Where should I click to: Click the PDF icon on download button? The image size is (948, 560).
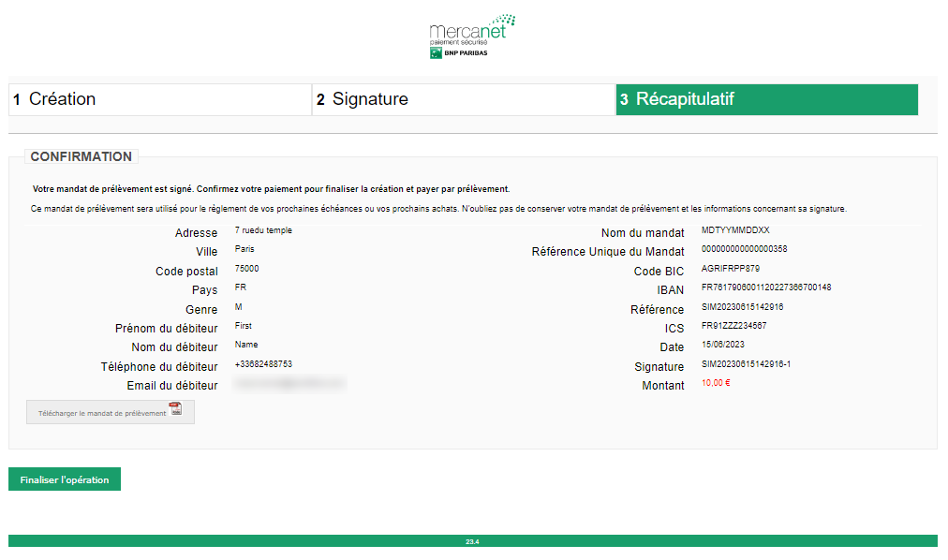point(175,409)
